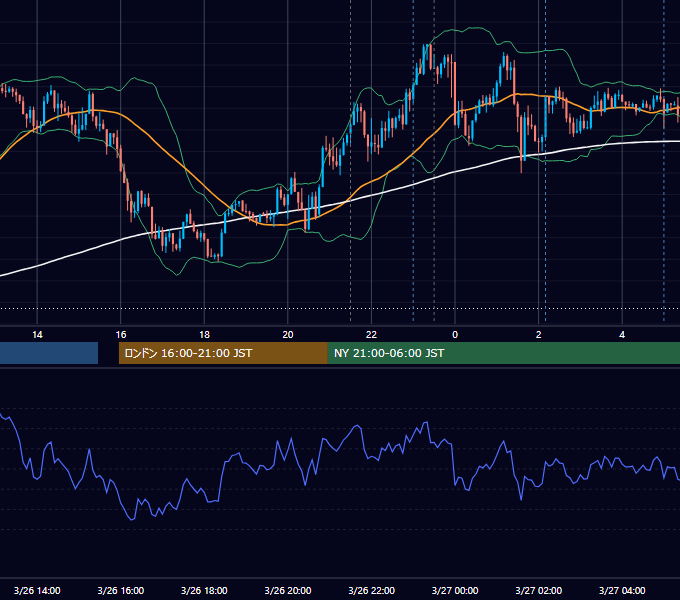The image size is (680, 600).
Task: Click the hour label 18 on price chart axis
Action: pyautogui.click(x=204, y=335)
